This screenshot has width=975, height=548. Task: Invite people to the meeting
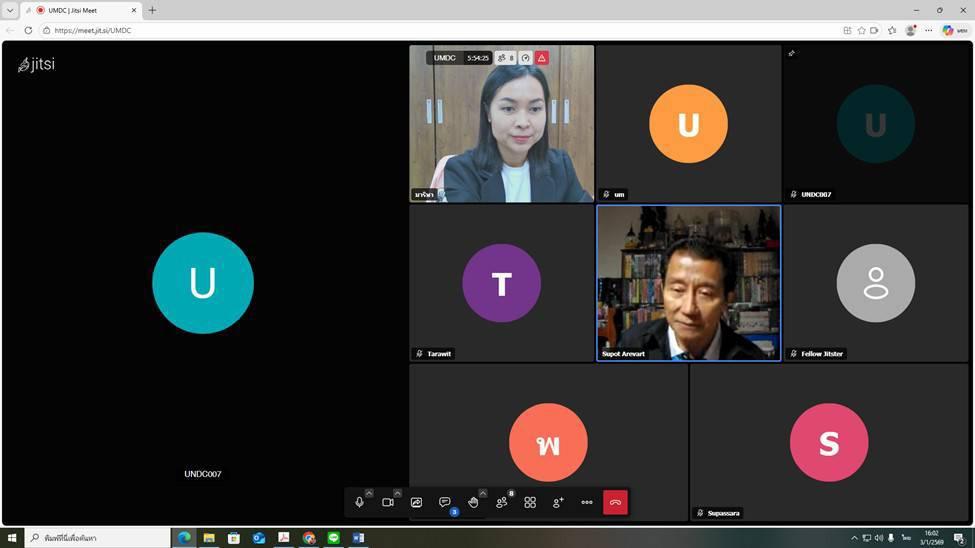click(558, 502)
